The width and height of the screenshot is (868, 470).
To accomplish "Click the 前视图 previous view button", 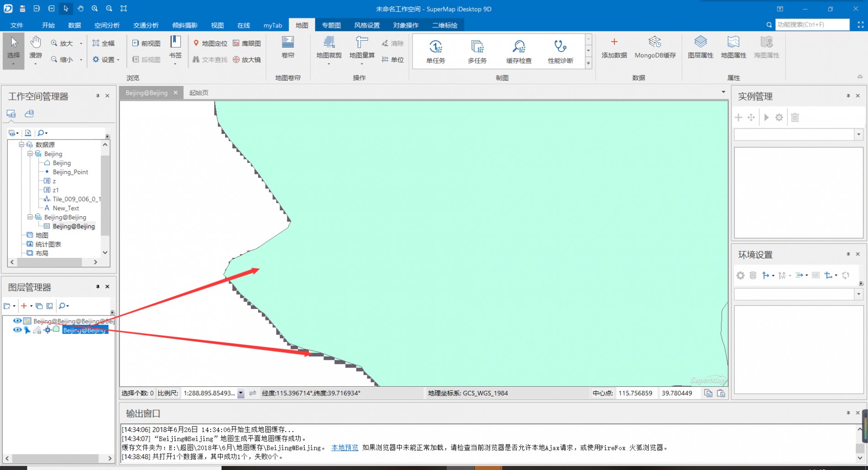I will point(146,43).
